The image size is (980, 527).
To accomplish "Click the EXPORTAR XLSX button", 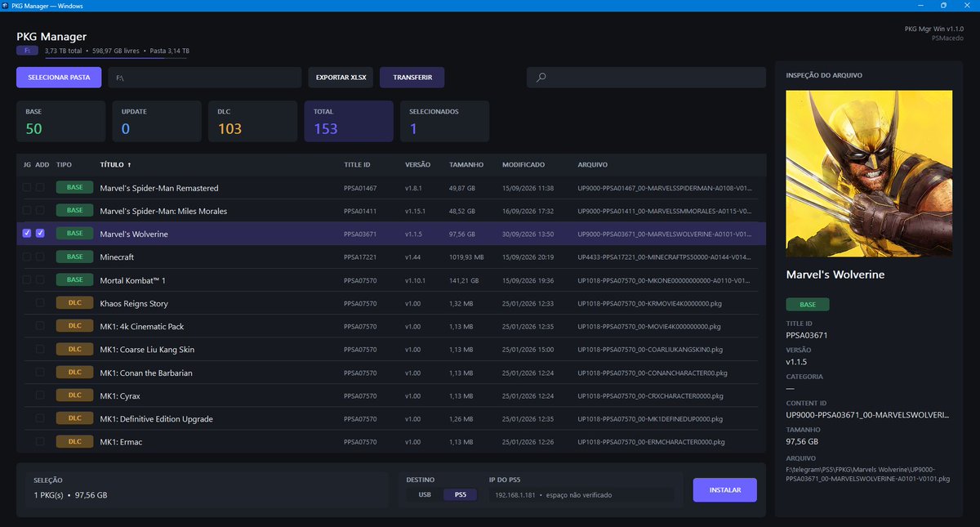I will click(341, 78).
